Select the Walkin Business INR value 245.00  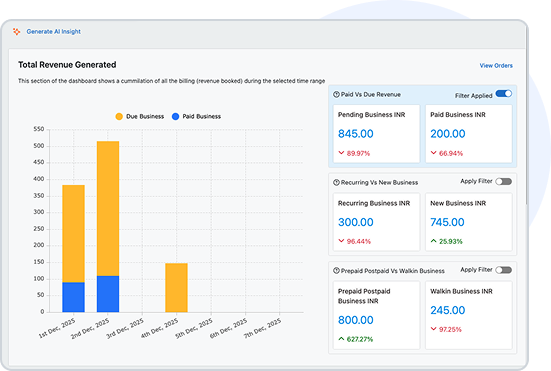(448, 311)
